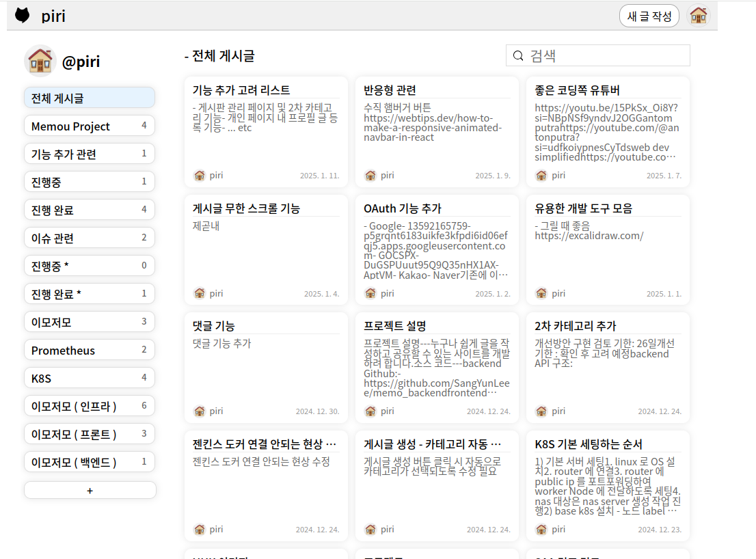Screen dimensions: 756x559
Task: Click the black cat piri logo
Action: pos(22,16)
